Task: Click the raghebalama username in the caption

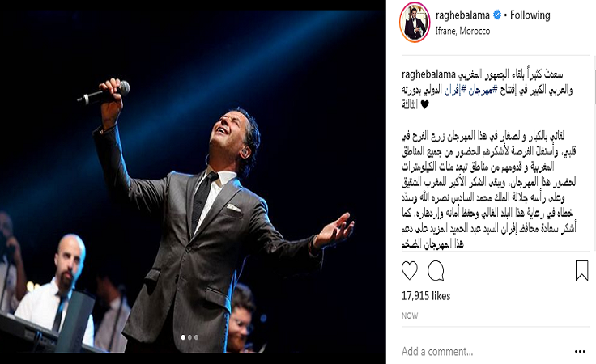Action: [x=428, y=74]
